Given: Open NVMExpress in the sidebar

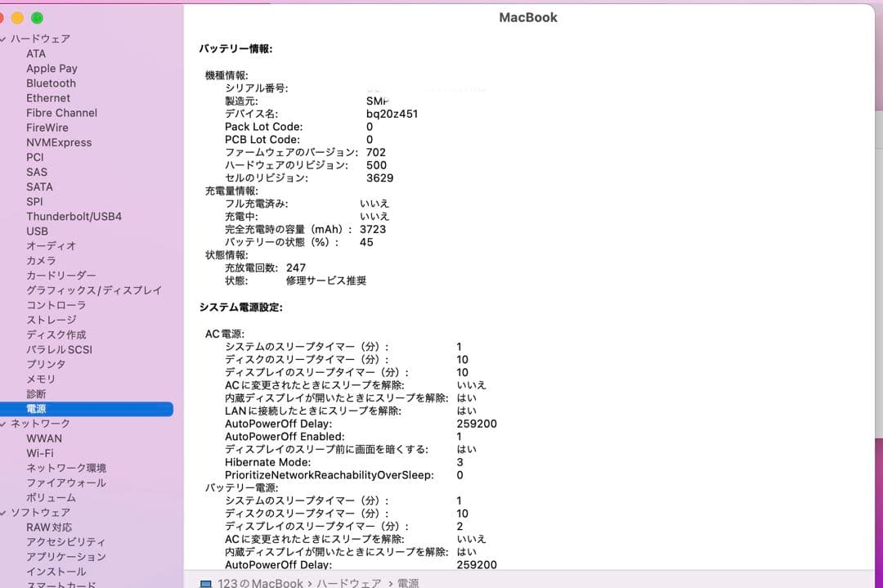Looking at the screenshot, I should pos(59,142).
